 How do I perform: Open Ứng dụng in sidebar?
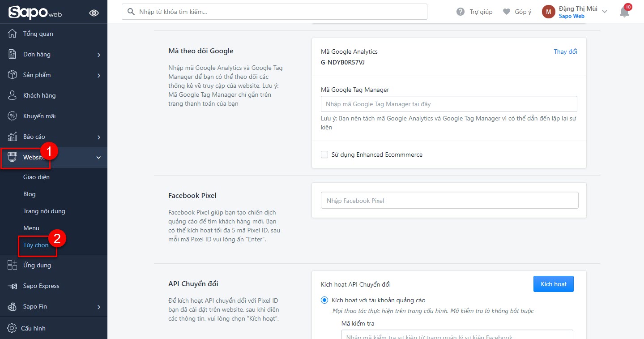point(37,265)
